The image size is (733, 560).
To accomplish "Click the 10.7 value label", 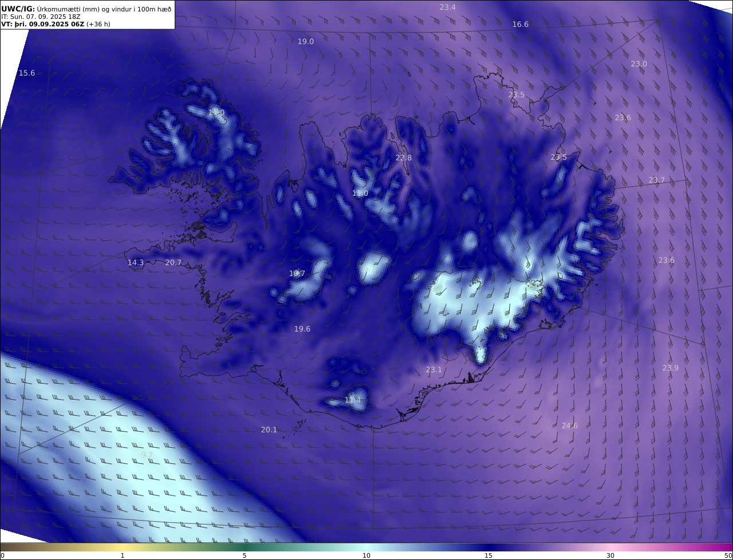I will [297, 273].
